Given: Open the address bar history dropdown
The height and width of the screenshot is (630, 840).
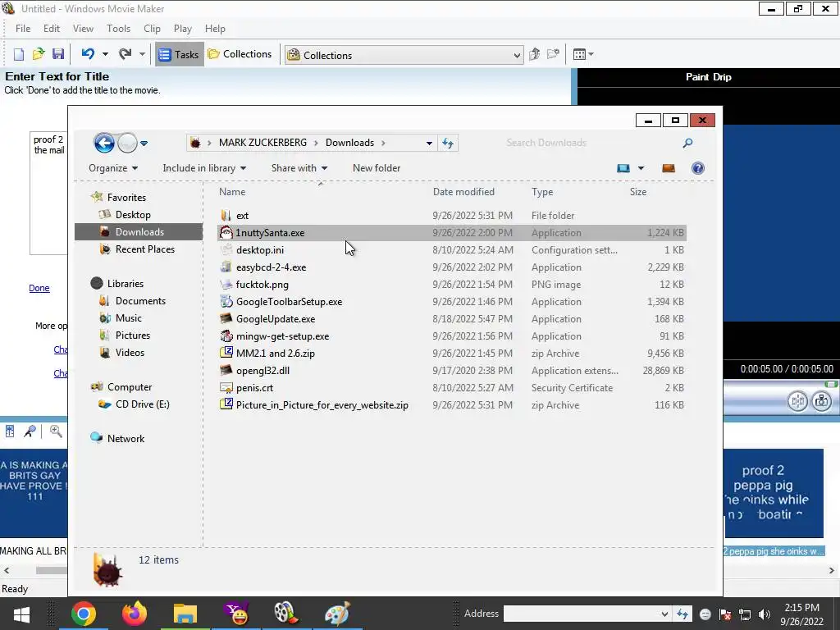Looking at the screenshot, I should click(429, 143).
